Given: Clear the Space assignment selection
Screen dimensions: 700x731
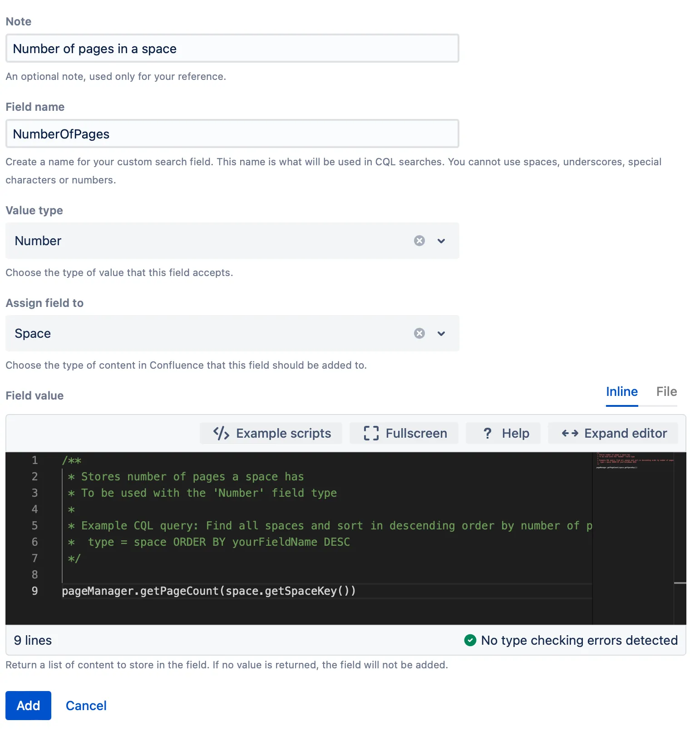Looking at the screenshot, I should 419,333.
